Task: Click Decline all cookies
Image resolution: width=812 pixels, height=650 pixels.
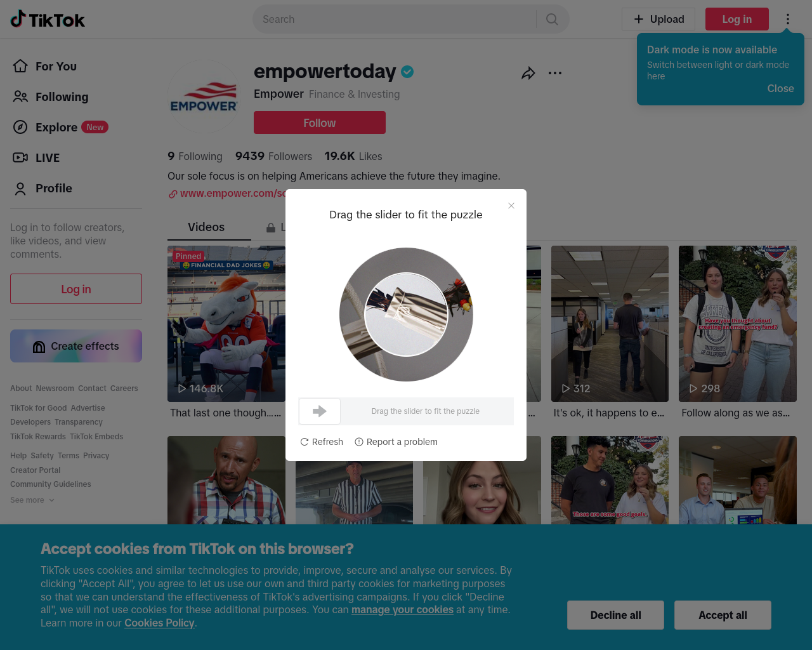Action: coord(615,615)
